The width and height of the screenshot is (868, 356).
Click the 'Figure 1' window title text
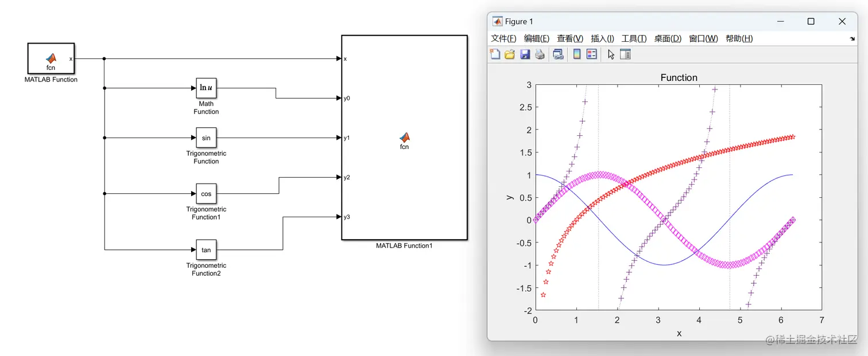519,21
